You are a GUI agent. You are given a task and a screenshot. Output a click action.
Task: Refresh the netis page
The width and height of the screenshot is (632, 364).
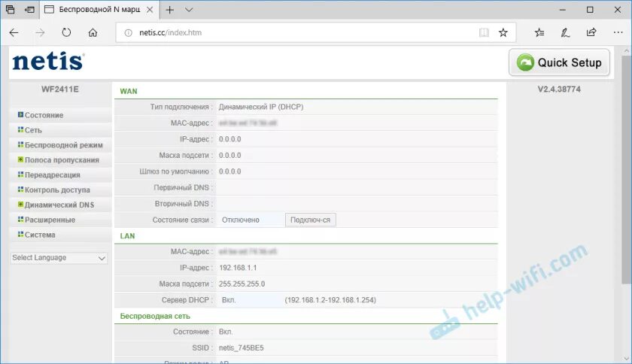coord(66,32)
